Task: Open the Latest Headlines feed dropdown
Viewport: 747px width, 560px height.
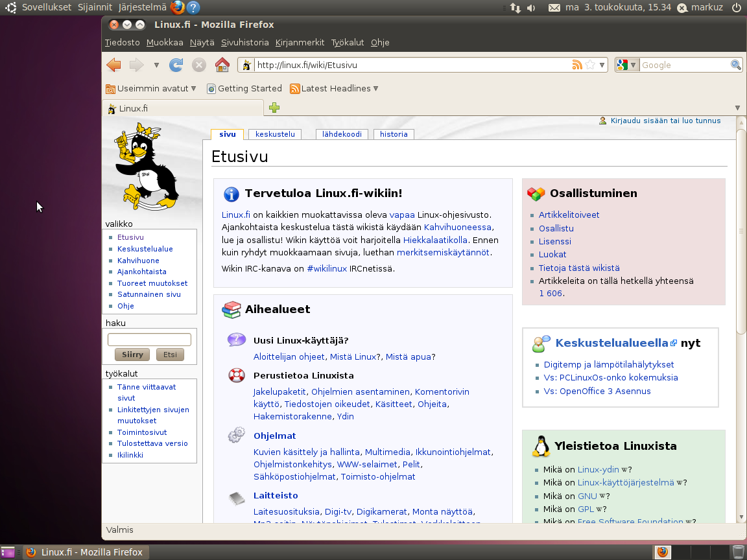Action: 335,89
